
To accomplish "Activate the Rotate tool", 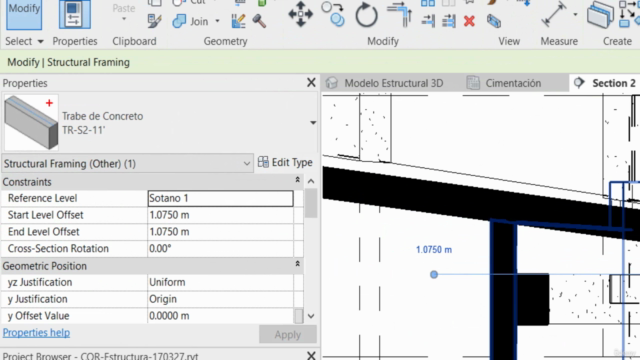I will pyautogui.click(x=366, y=15).
